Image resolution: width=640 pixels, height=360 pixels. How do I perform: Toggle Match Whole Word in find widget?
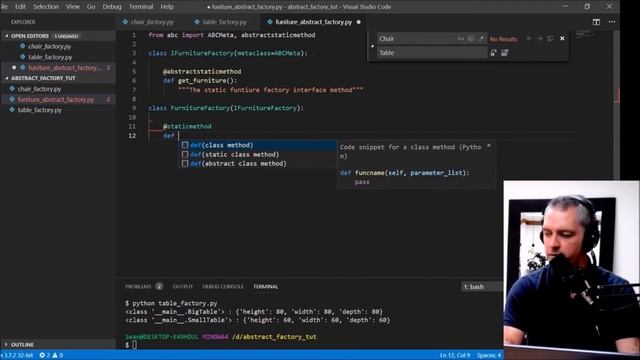471,39
